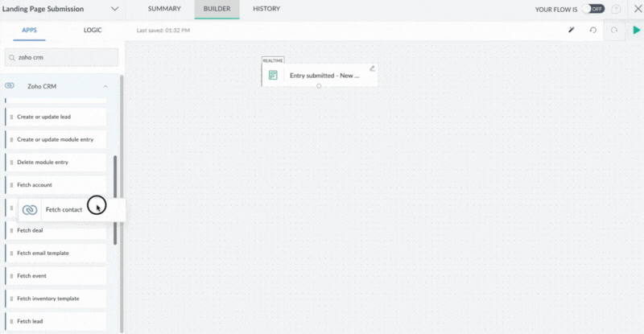Select Fetch account action

(x=56, y=185)
